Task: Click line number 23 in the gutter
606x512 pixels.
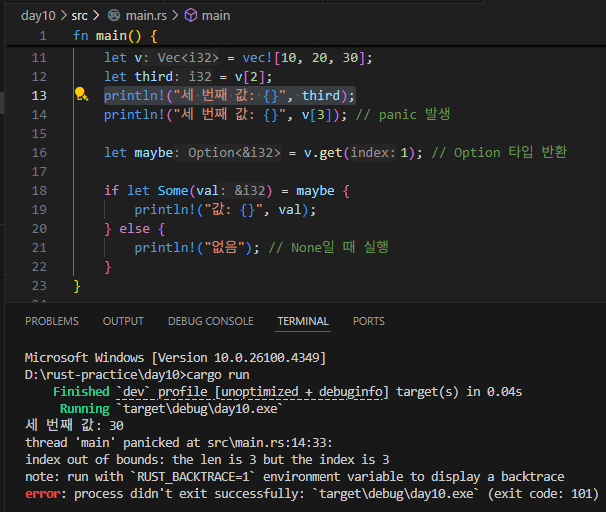Action: click(39, 286)
